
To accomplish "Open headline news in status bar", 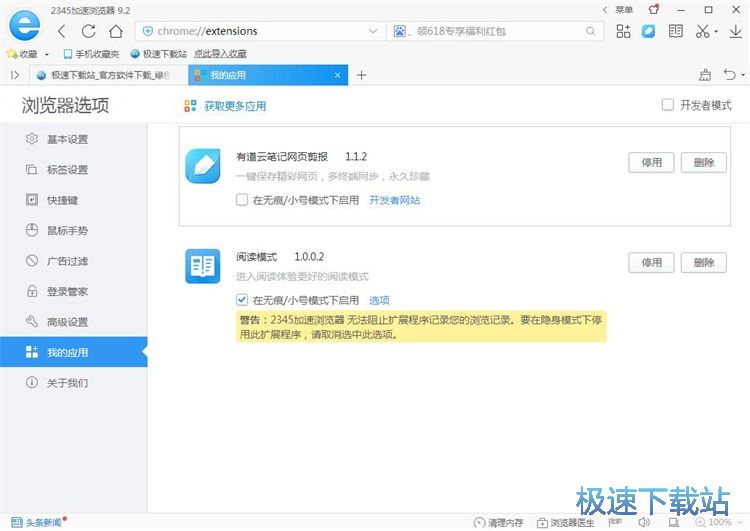I will point(37,522).
